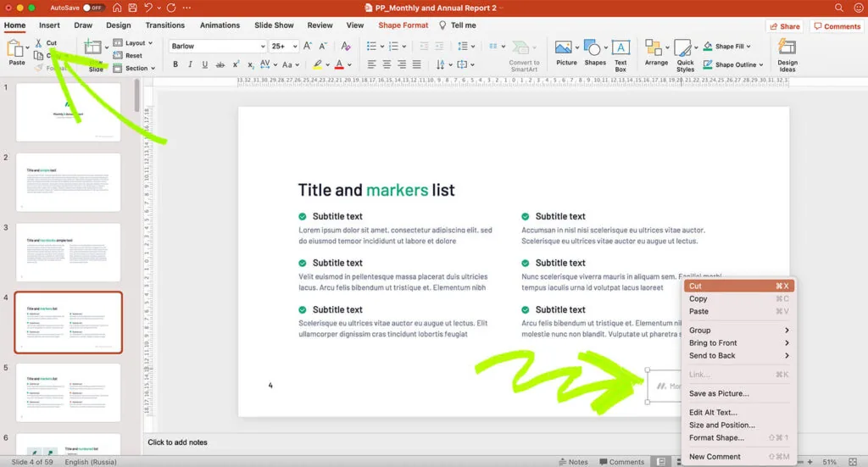This screenshot has height=467, width=868.
Task: Insert a Text Box
Action: [620, 56]
